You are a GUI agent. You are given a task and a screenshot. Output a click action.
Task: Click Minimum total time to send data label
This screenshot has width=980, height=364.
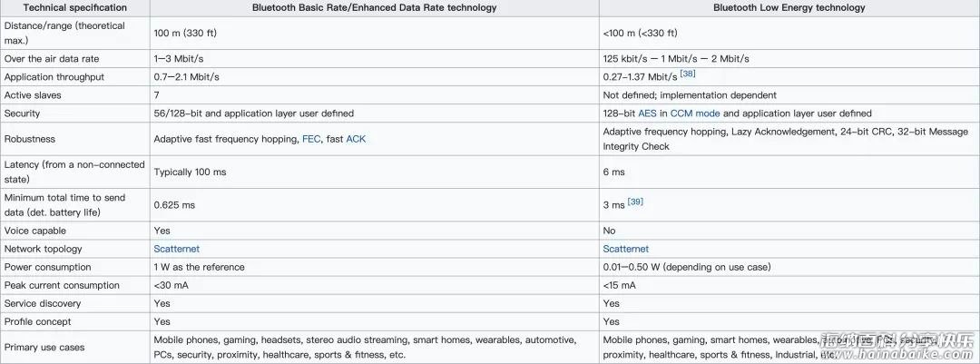pos(64,204)
